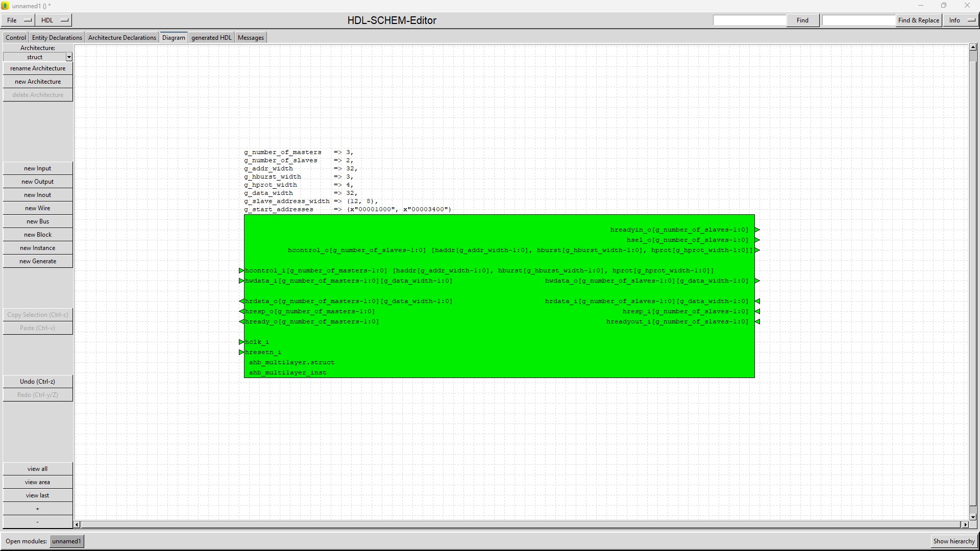Open the File menu

[18, 20]
